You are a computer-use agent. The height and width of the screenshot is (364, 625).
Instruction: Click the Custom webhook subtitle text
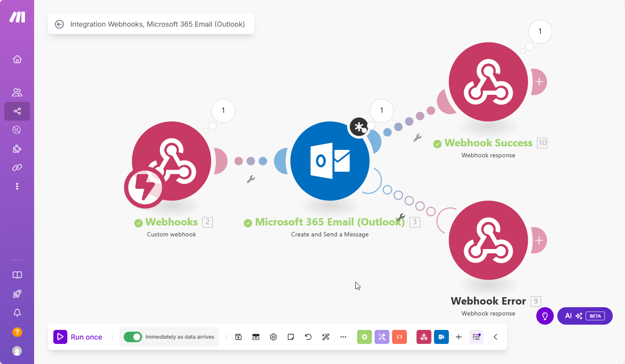click(172, 234)
